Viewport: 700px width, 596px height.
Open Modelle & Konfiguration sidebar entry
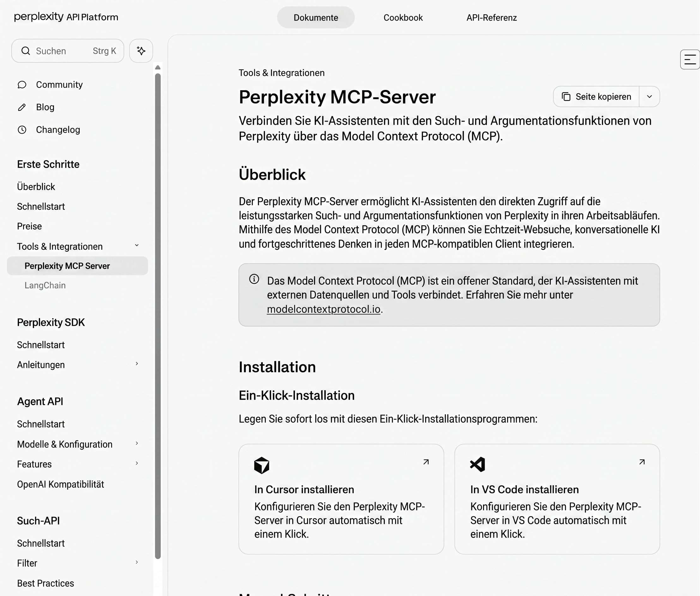(65, 444)
